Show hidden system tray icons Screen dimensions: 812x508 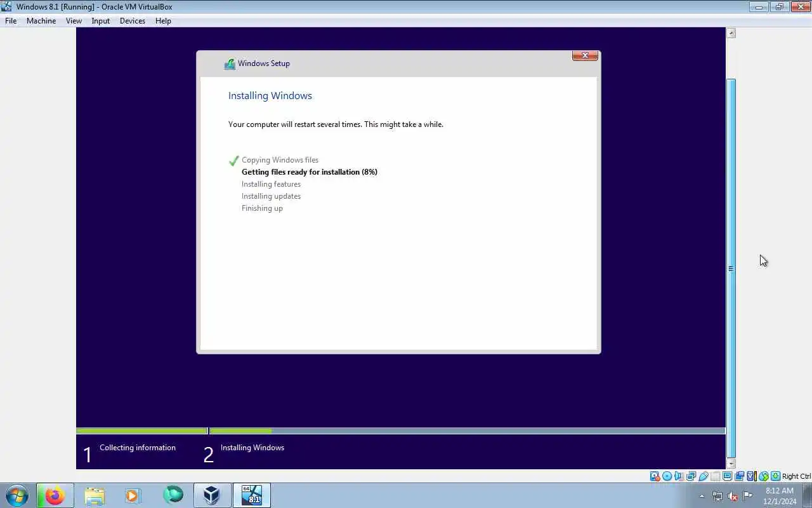click(702, 496)
